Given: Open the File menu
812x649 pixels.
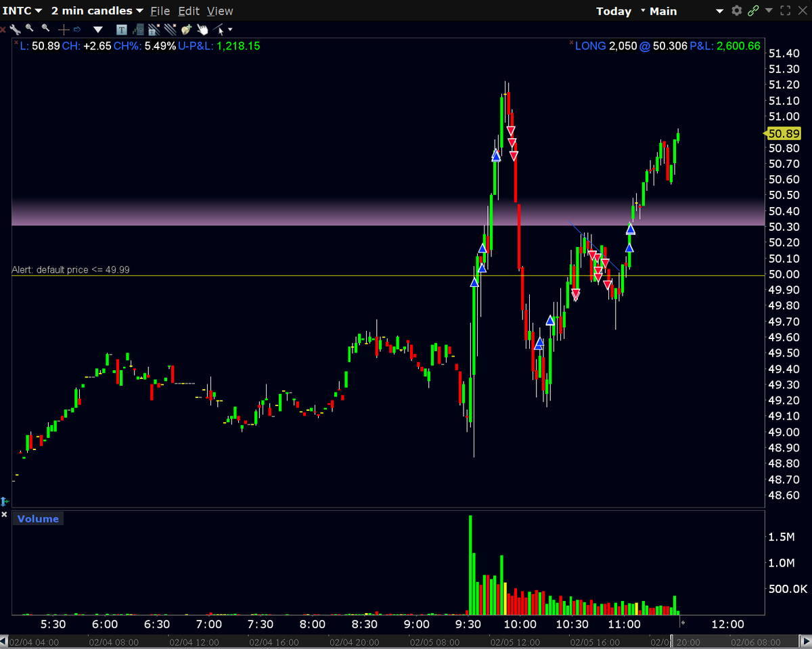Looking at the screenshot, I should pyautogui.click(x=160, y=11).
